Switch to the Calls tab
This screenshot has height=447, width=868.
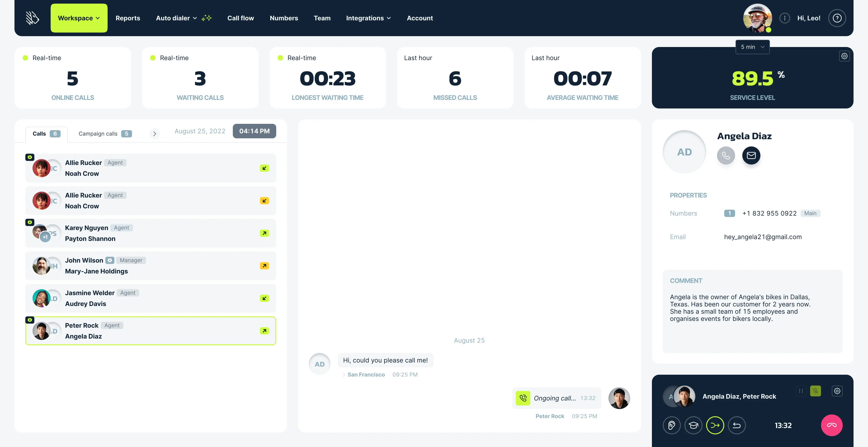pyautogui.click(x=47, y=134)
